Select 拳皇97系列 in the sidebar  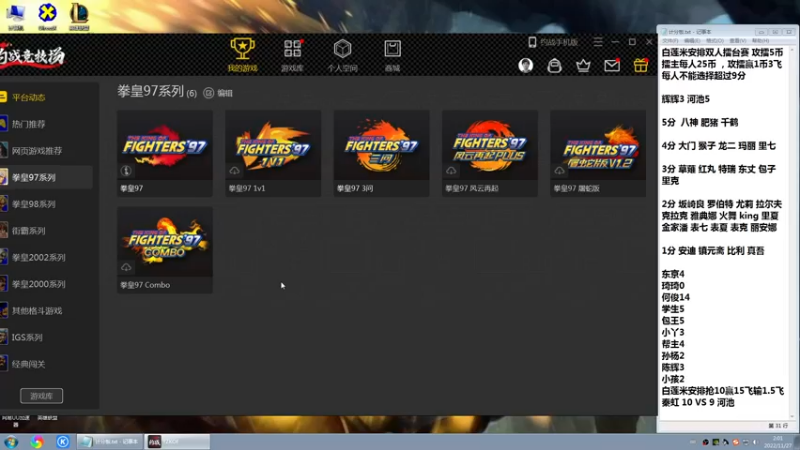click(46, 177)
